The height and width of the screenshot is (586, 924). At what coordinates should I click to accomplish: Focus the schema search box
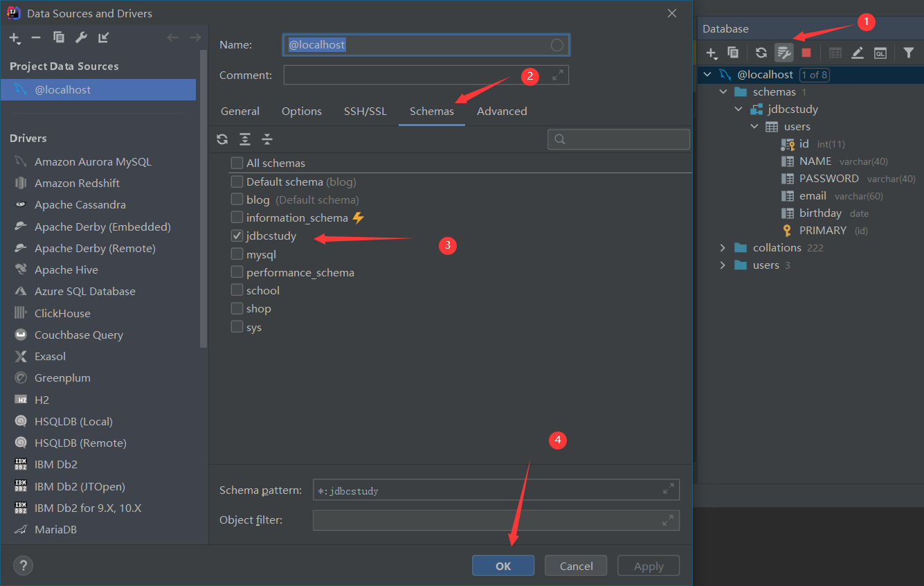pos(619,139)
